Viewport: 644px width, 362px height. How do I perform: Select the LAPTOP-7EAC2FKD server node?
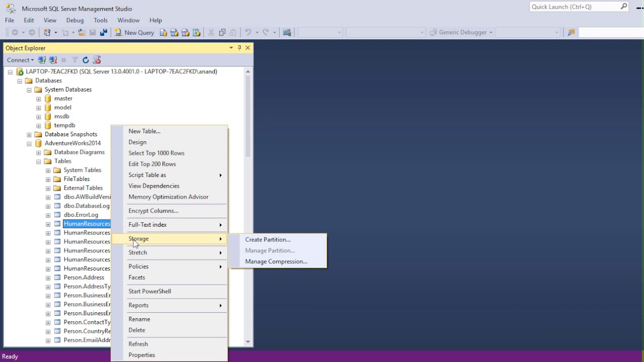tap(121, 71)
